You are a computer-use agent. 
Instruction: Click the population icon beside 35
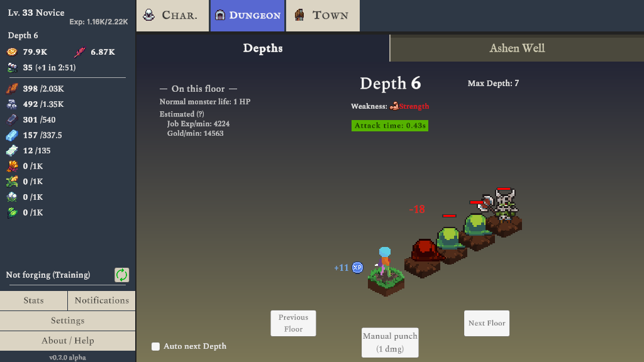coord(13,67)
